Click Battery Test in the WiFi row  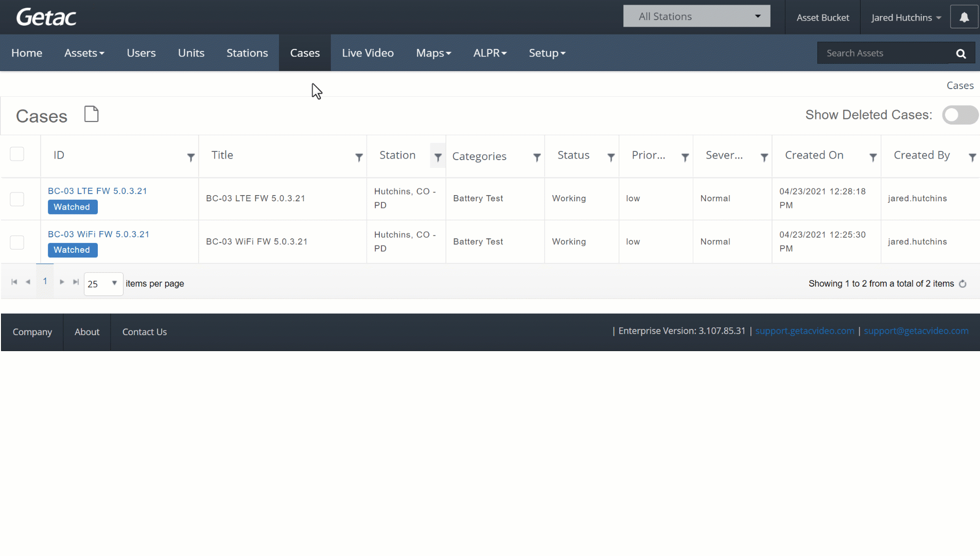click(x=478, y=242)
